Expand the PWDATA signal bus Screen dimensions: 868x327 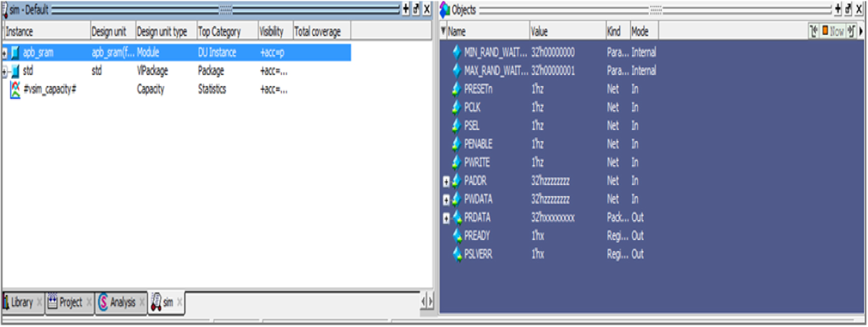coord(446,200)
